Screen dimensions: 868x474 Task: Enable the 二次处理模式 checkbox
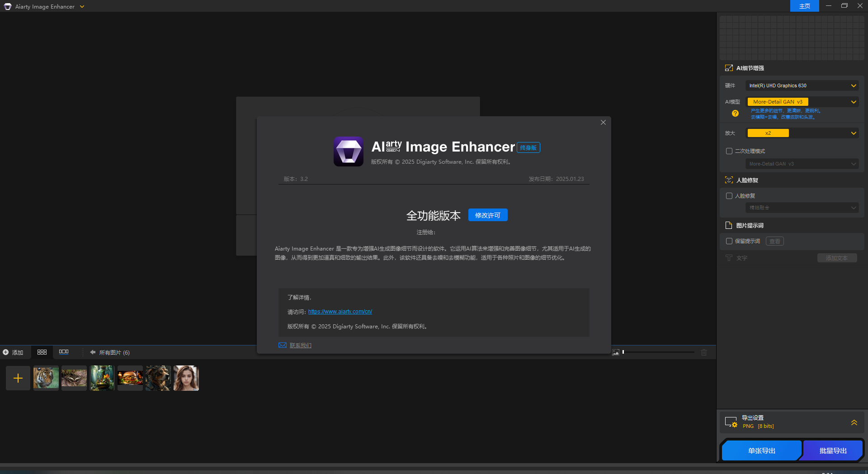(x=729, y=151)
